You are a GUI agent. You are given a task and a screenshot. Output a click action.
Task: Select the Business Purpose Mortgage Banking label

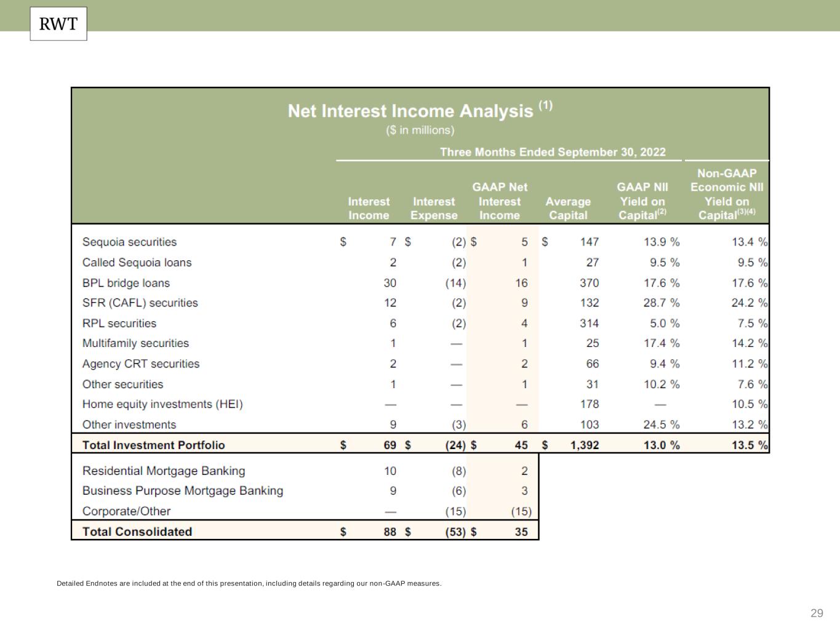click(x=182, y=491)
